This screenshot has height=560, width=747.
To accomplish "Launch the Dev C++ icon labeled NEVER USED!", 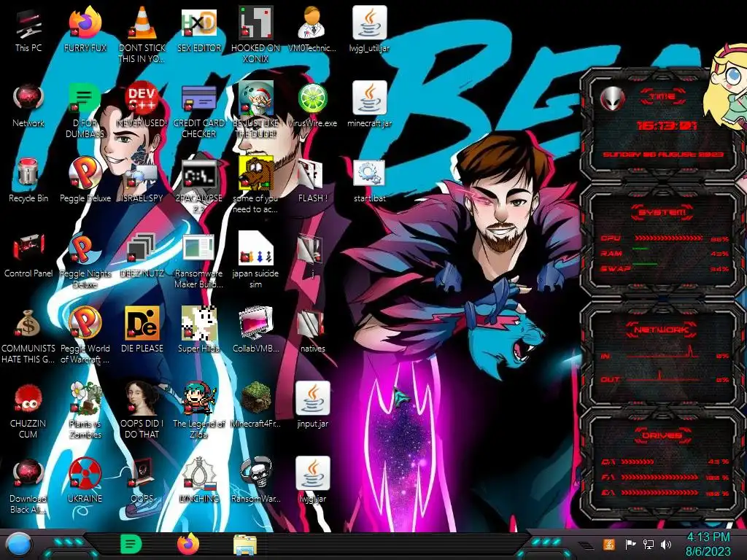I will pos(142,106).
